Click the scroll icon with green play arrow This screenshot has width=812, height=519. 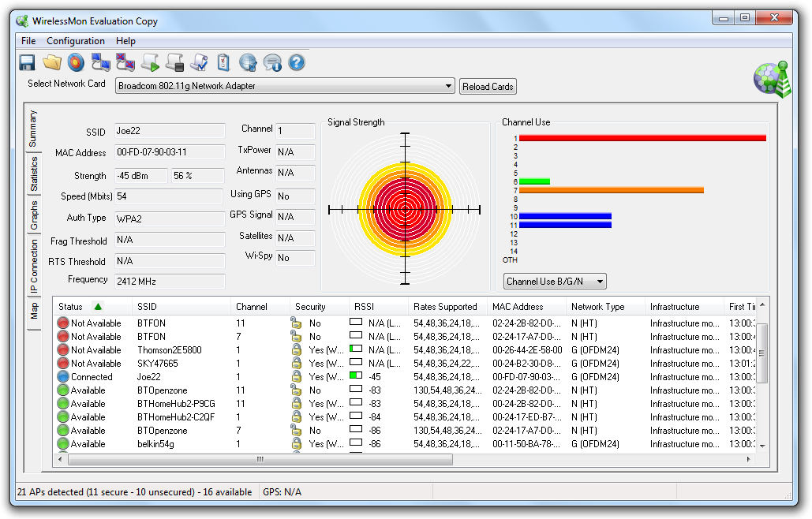[150, 62]
